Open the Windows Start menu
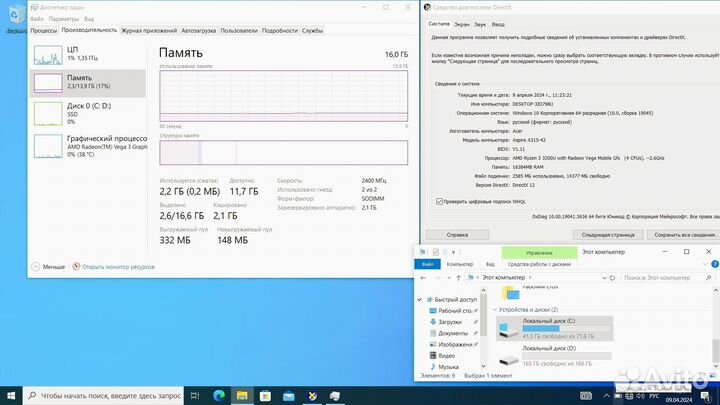Image resolution: width=720 pixels, height=405 pixels. click(11, 395)
